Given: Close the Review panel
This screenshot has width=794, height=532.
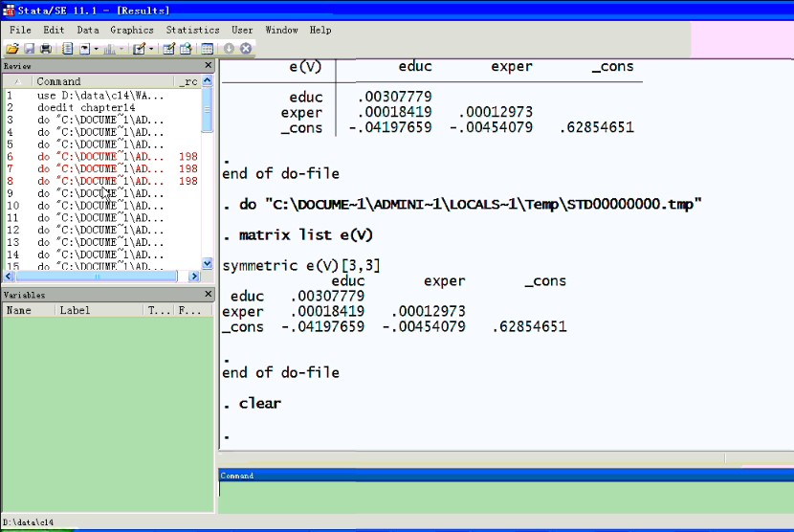Looking at the screenshot, I should click(x=209, y=65).
